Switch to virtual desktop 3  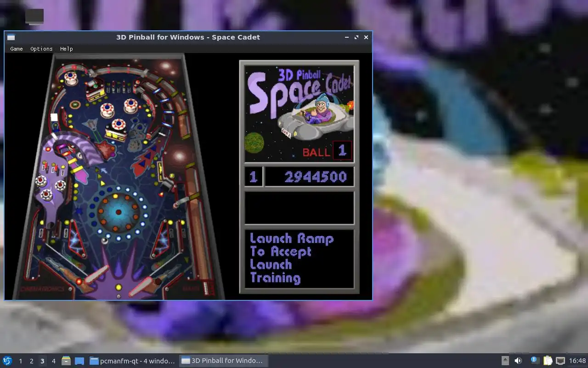pos(42,361)
